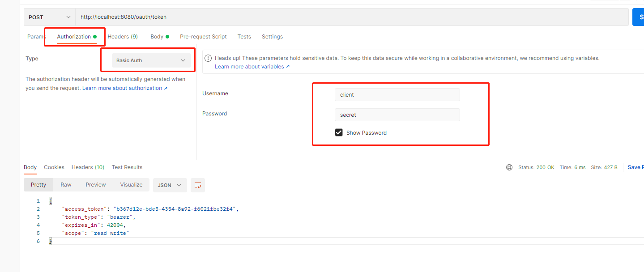Follow Learn more about variables link
Screen dimensions: 644x272
click(x=252, y=67)
